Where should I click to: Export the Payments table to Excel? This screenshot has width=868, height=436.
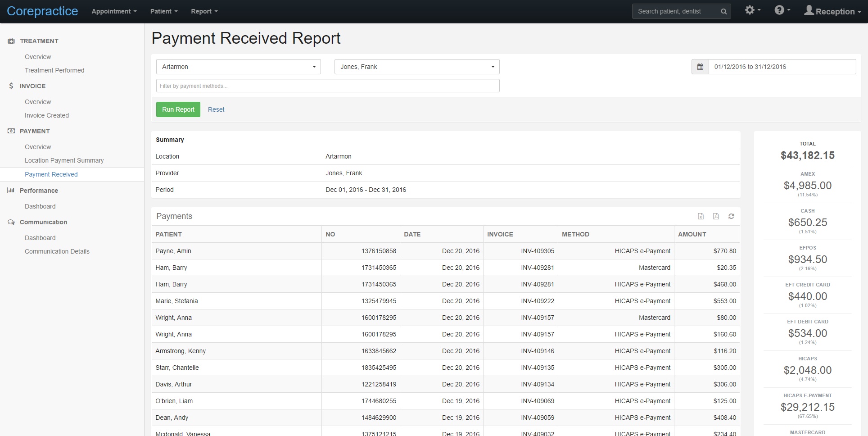(701, 216)
